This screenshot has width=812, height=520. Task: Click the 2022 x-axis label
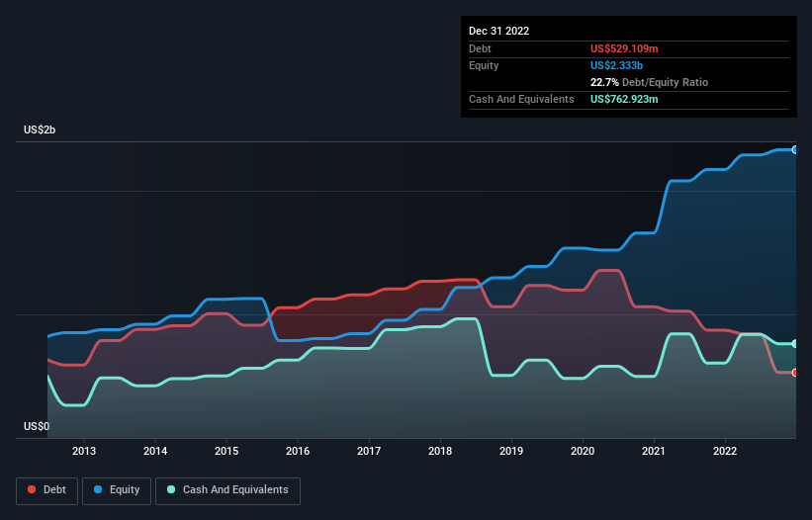tap(725, 451)
